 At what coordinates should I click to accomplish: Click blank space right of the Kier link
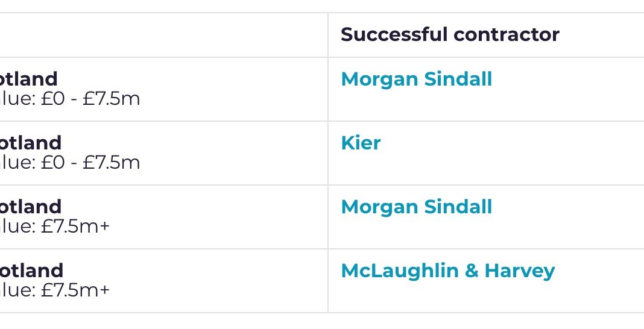click(x=513, y=143)
